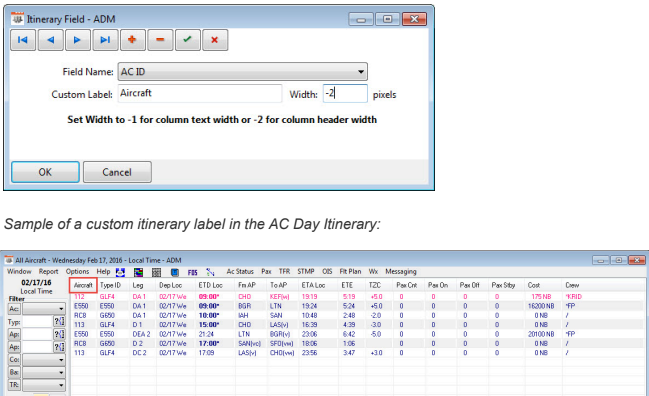Click the route line toolbar icon

210,272
